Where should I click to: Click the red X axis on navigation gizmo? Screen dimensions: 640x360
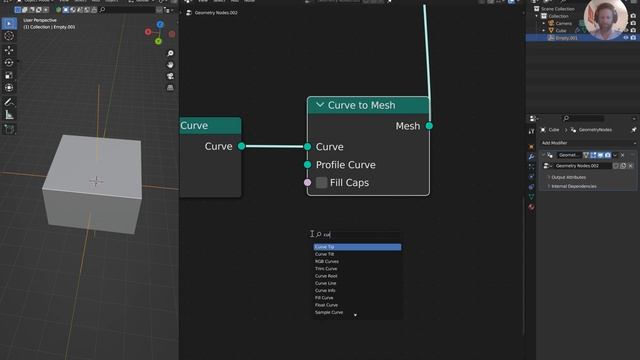pos(148,32)
